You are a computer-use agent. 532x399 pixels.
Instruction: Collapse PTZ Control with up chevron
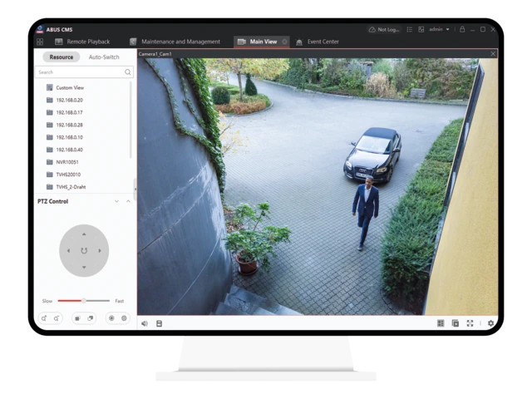(x=128, y=201)
